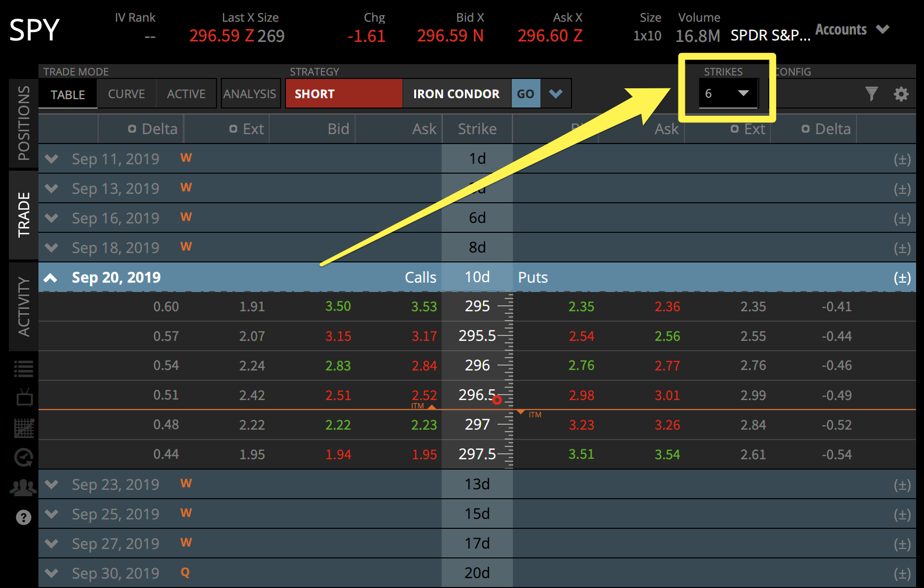Collapse the Sep 20, 2019 expiration row
This screenshot has height=588, width=924.
50,277
